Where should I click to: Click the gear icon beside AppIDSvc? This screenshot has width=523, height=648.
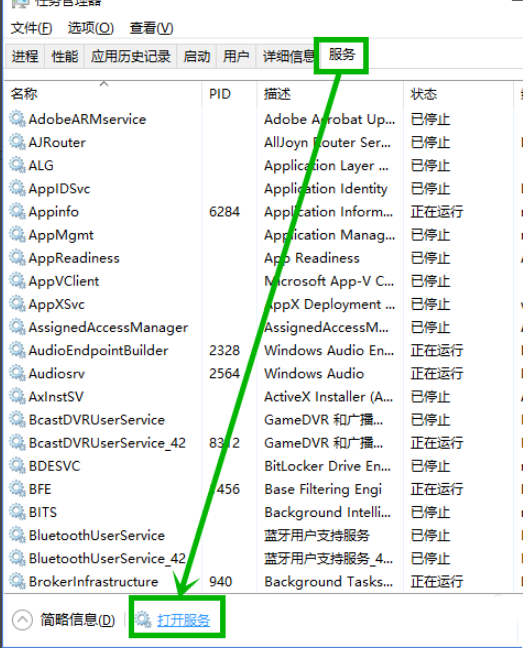[x=17, y=188]
